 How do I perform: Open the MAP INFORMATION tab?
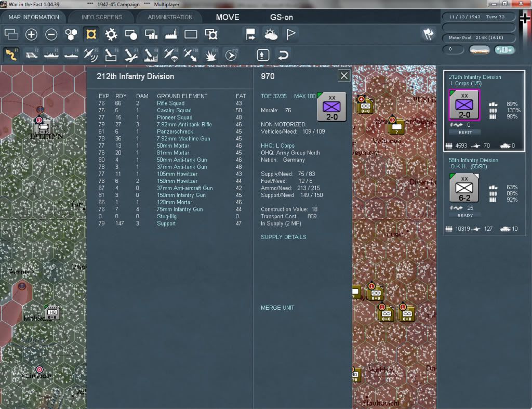(x=34, y=17)
